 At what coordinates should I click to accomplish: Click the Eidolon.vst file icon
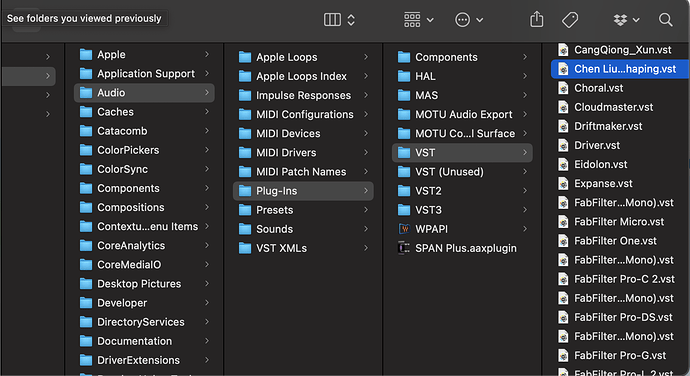(563, 164)
